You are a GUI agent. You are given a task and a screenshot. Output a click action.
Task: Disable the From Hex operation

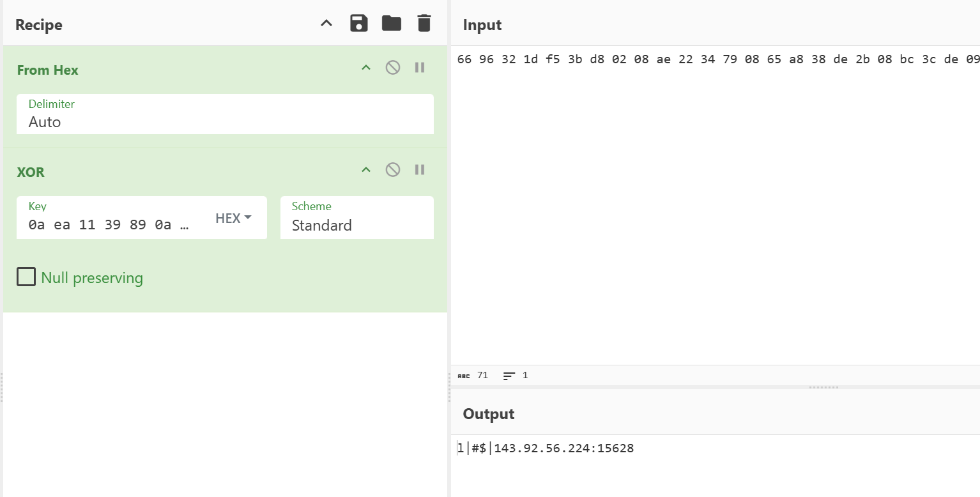click(393, 67)
